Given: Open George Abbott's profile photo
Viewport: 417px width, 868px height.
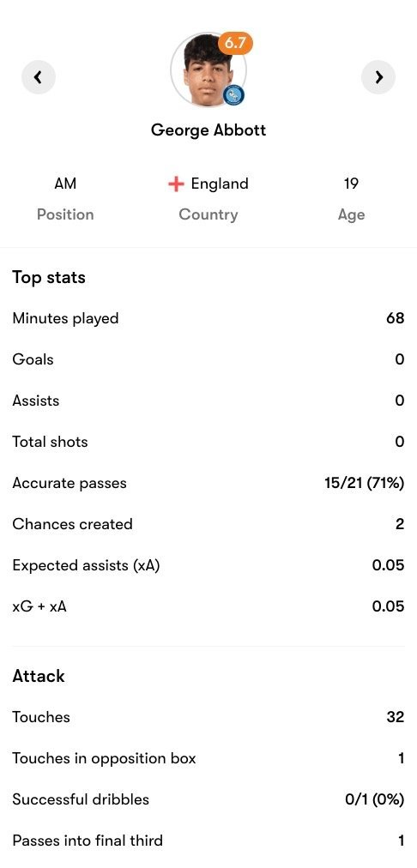Looking at the screenshot, I should (x=208, y=69).
